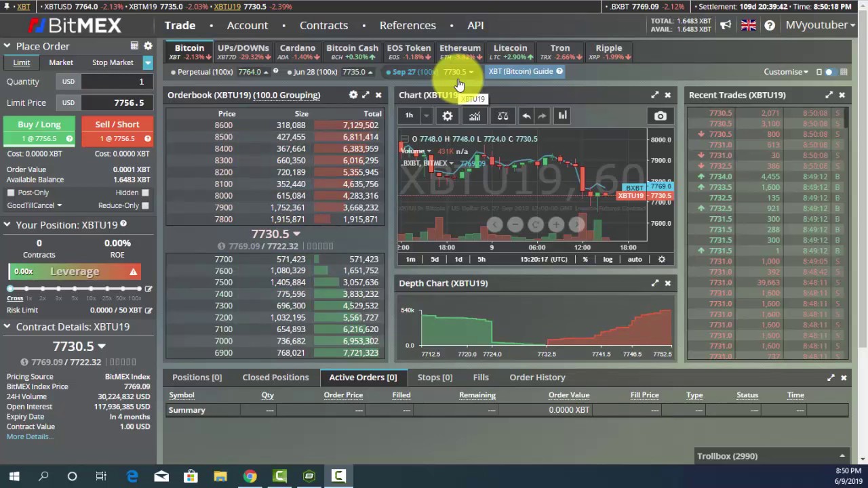
Task: Click the announcements megaphone icon
Action: point(726,25)
